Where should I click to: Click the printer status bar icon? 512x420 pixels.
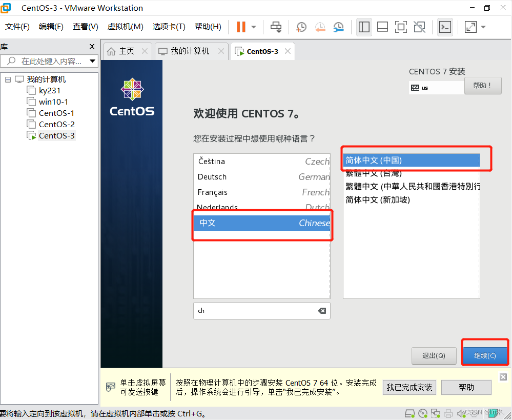[448, 413]
